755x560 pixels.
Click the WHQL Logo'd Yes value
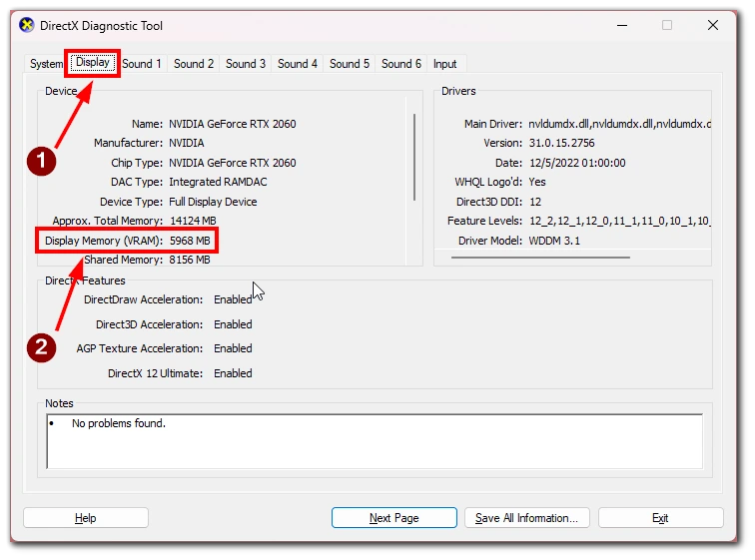pyautogui.click(x=537, y=182)
